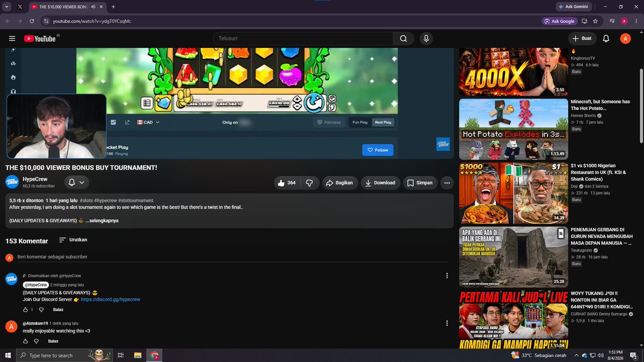
Task: Click Ask Gemini button
Action: point(573,6)
